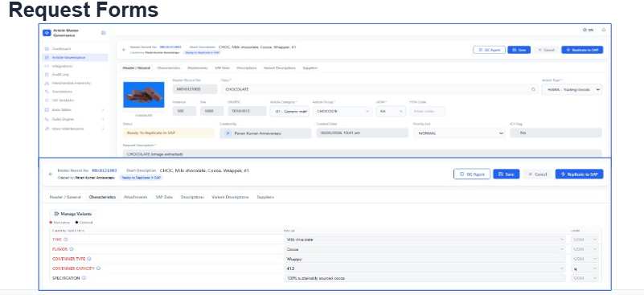Open SAP Data tab in the Header/General form
Viewport: 644px width, 295px height.
222,68
